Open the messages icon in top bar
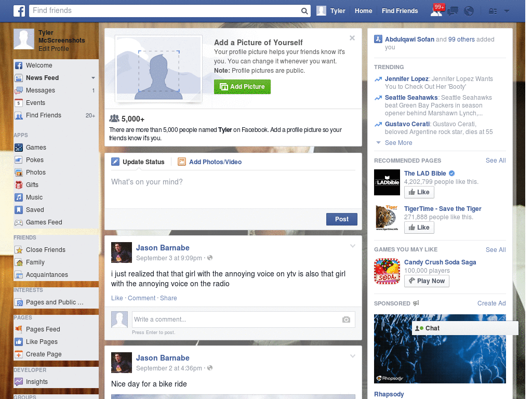Image resolution: width=532 pixels, height=399 pixels. click(x=453, y=11)
